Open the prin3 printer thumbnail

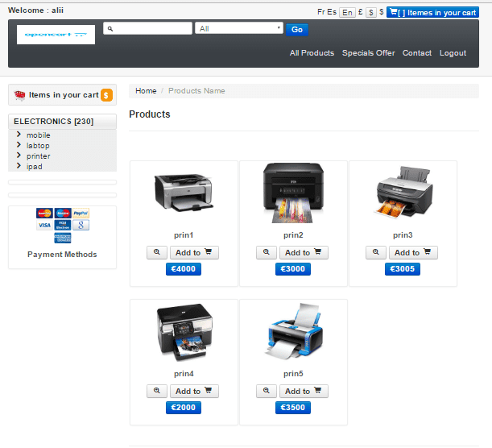(x=403, y=193)
